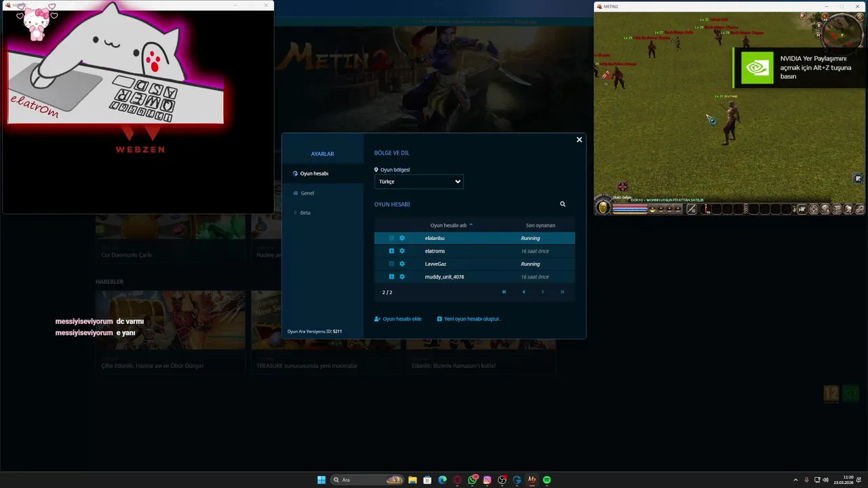This screenshot has width=868, height=488.
Task: Open Microsoft Edge from the taskbar
Action: click(x=442, y=480)
